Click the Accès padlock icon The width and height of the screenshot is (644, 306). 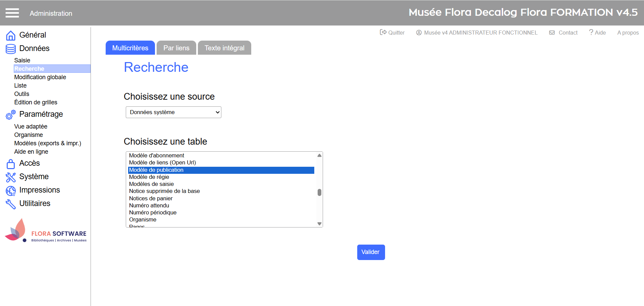coord(11,164)
